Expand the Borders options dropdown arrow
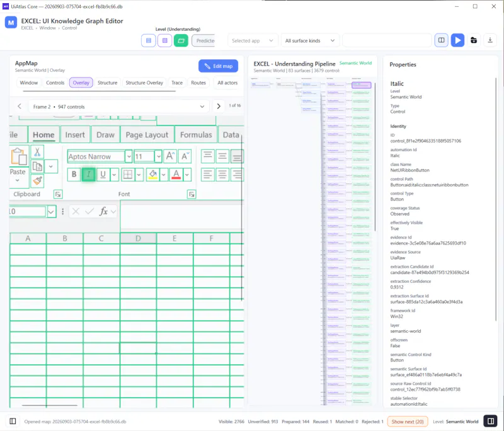The height and width of the screenshot is (431, 504). tap(139, 175)
